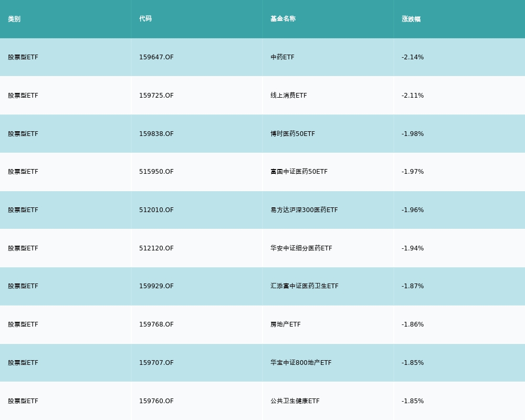Click the -1.98% change value
Viewport: 525px width, 420px height.
(x=413, y=134)
